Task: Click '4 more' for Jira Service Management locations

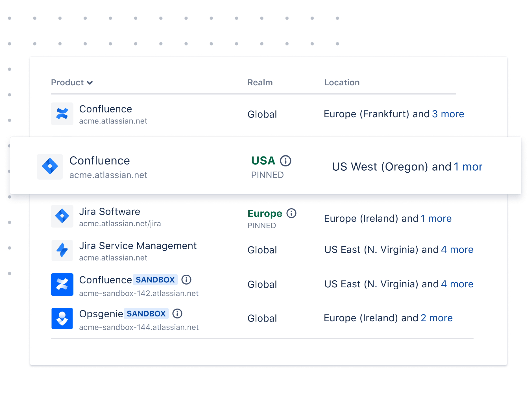Action: (457, 250)
